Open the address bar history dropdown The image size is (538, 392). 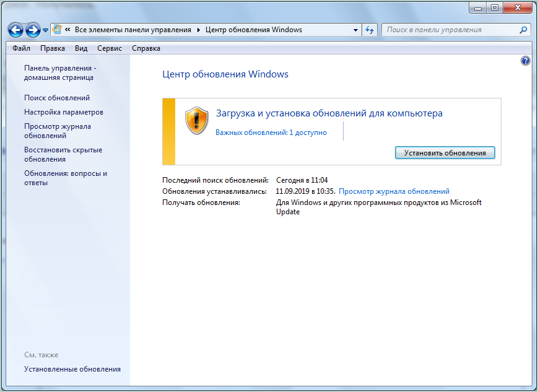click(355, 30)
